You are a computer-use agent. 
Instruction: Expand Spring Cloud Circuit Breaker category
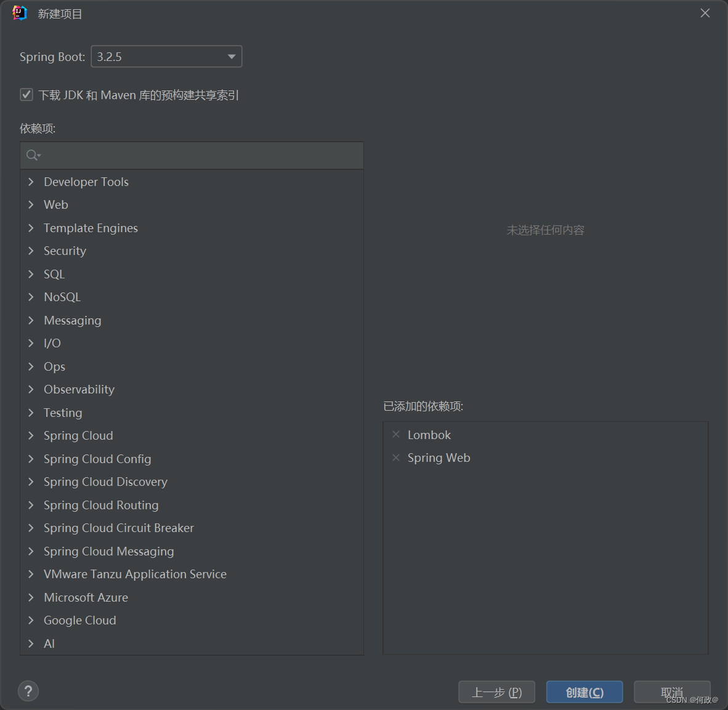coord(31,528)
